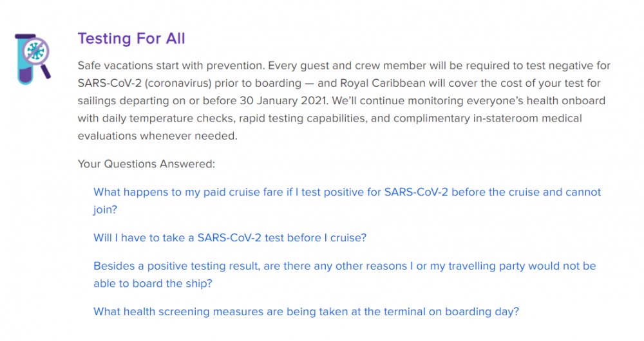Open the health screening measures at terminal link
Image resolution: width=644 pixels, height=341 pixels.
pos(307,312)
